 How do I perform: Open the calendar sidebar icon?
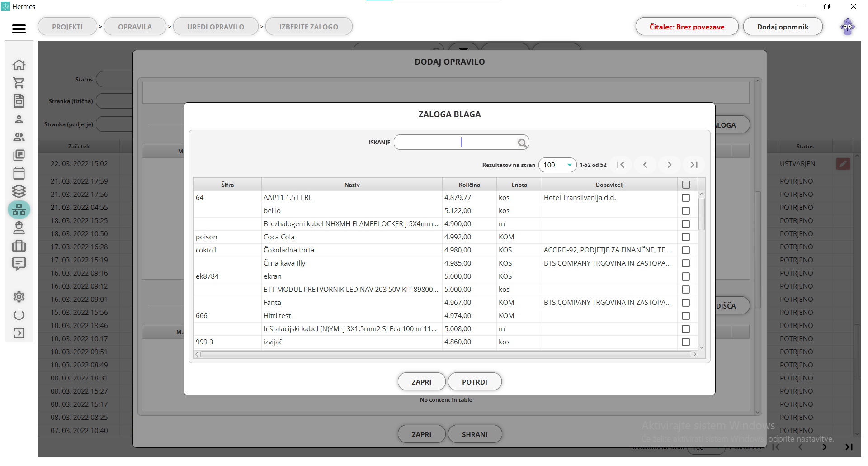coord(19,173)
